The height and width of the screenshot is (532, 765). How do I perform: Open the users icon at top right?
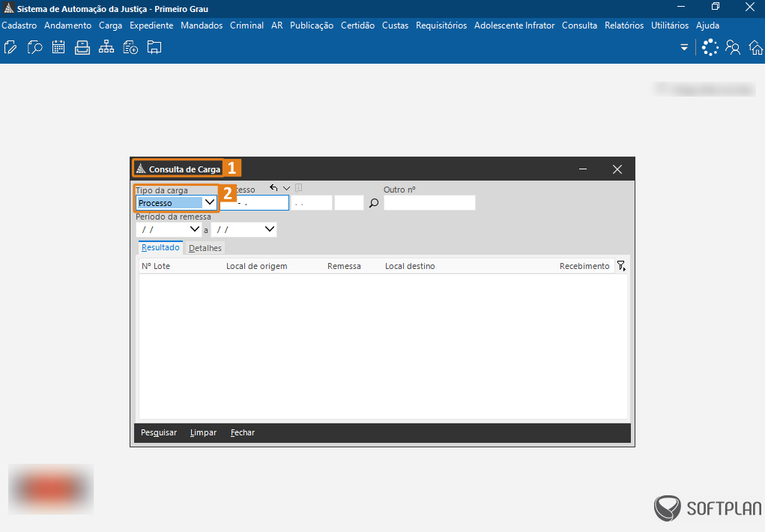(733, 48)
